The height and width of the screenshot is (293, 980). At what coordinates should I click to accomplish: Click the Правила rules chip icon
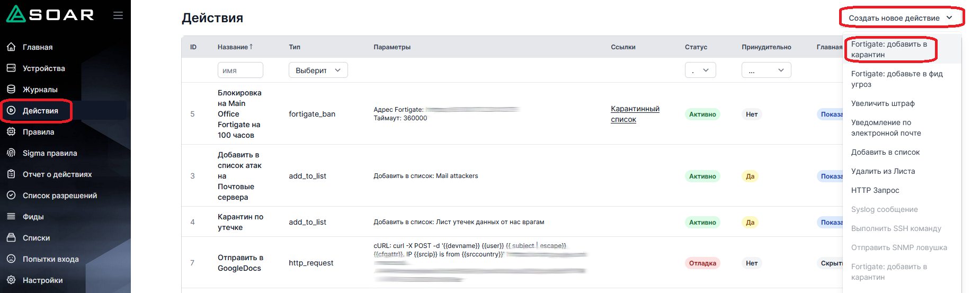click(11, 132)
